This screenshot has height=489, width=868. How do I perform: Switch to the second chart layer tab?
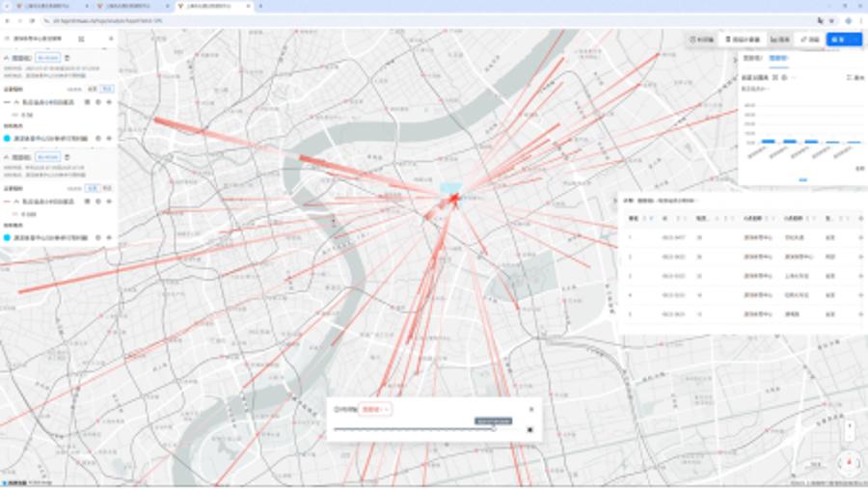(x=777, y=59)
